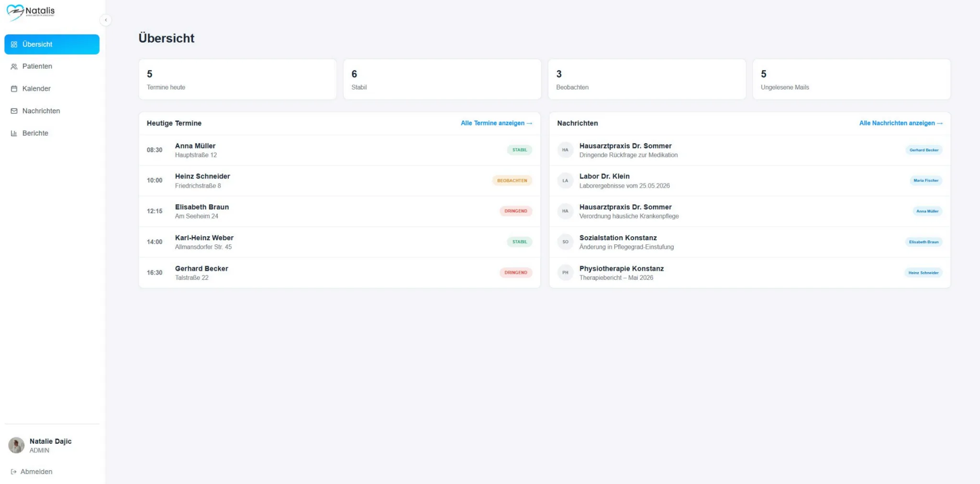Click the Kalender calendar icon
980x484 pixels.
click(14, 89)
